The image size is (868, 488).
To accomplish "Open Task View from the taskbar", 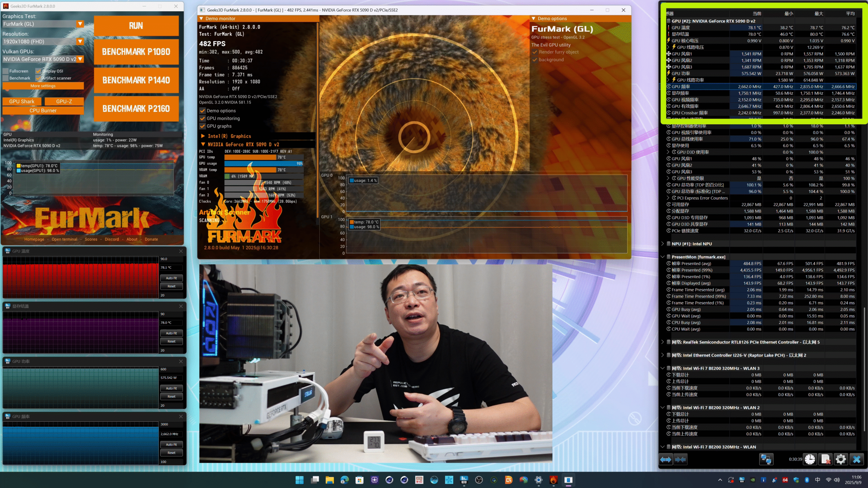I will pyautogui.click(x=315, y=480).
